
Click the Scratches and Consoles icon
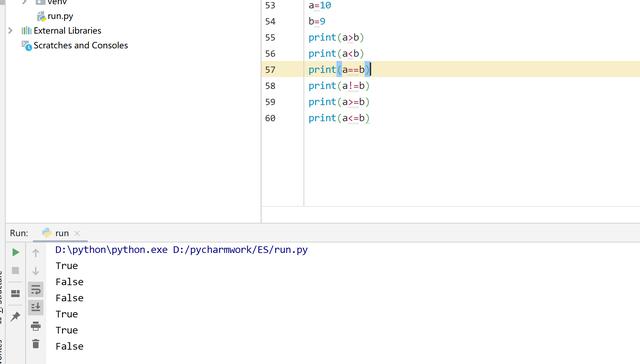[27, 46]
